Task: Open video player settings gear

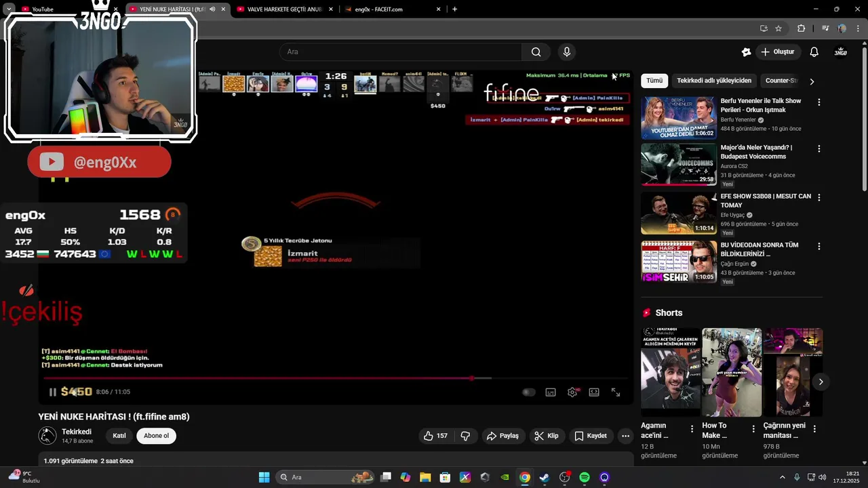Action: [572, 392]
